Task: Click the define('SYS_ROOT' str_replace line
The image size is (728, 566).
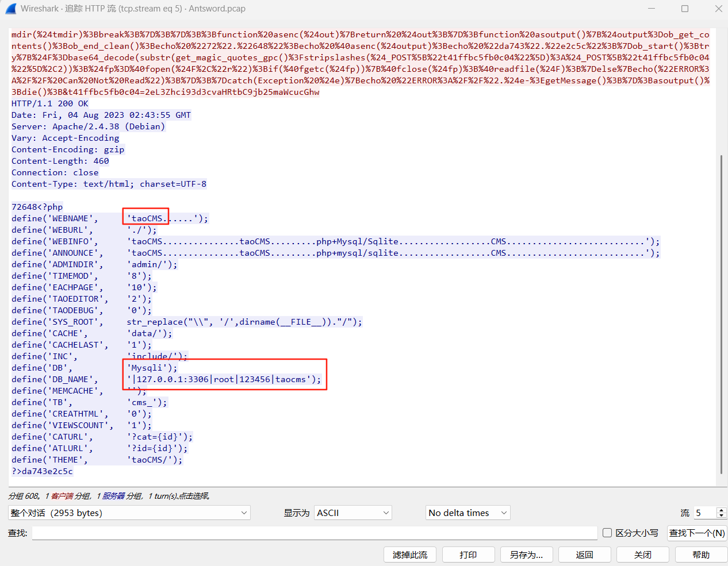Action: tap(187, 322)
